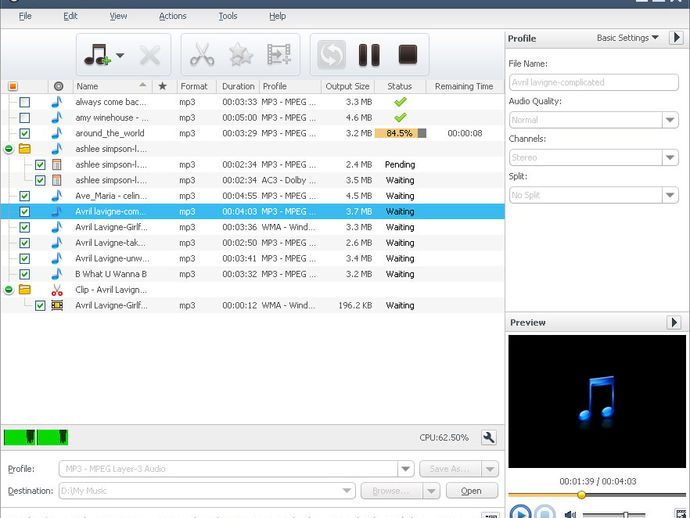The height and width of the screenshot is (518, 690).
Task: Click the music note icon of Ave_Maria row
Action: coord(57,196)
